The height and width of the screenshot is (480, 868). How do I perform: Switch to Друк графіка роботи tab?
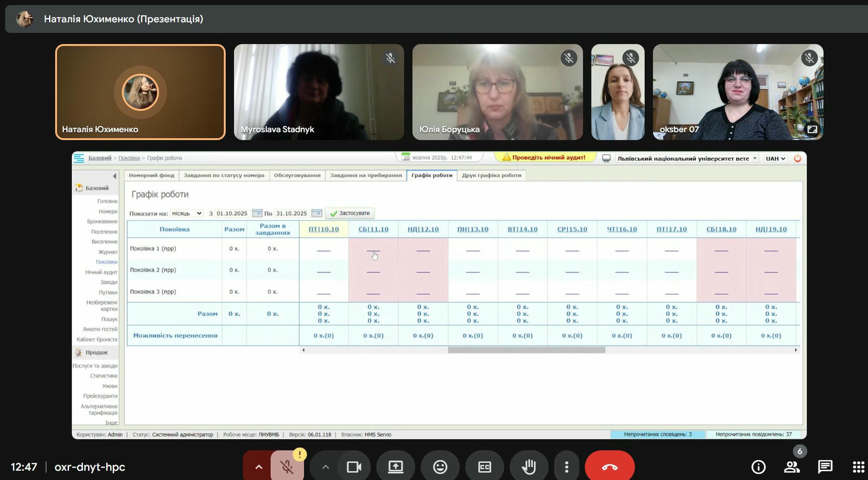coord(491,175)
